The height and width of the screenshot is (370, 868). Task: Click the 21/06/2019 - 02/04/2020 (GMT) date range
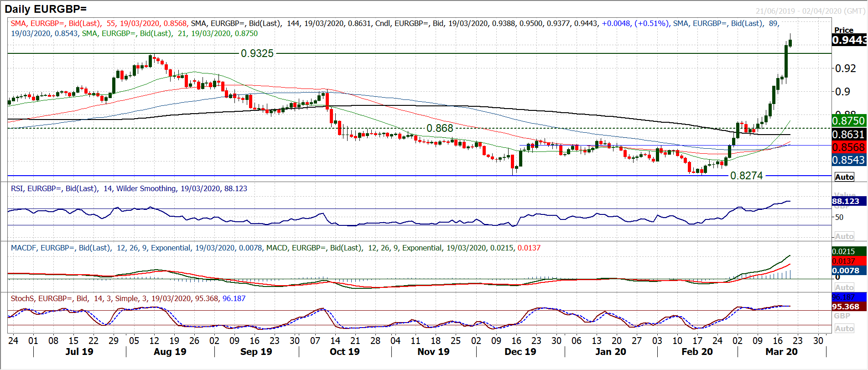click(x=810, y=11)
